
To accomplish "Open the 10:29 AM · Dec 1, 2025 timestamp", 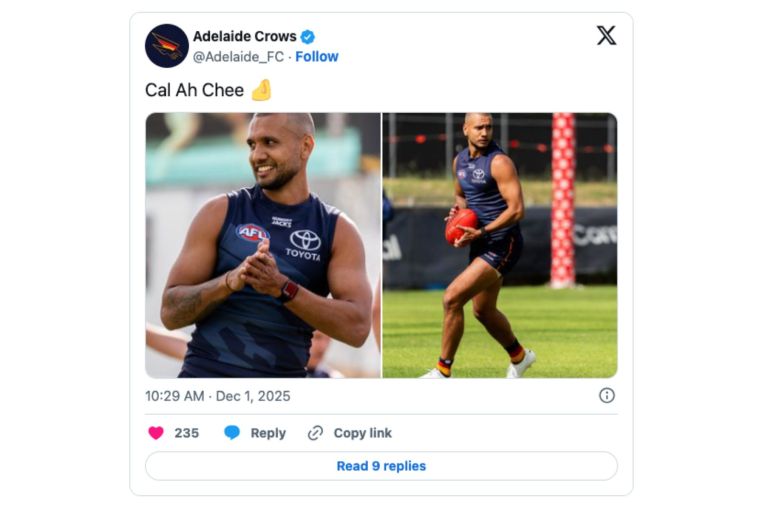I will pos(218,396).
